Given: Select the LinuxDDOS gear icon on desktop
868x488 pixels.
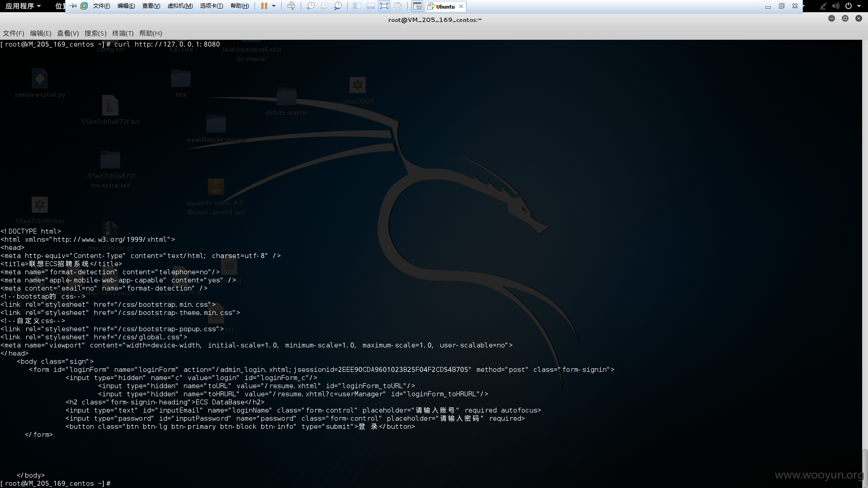Looking at the screenshot, I should pyautogui.click(x=358, y=85).
